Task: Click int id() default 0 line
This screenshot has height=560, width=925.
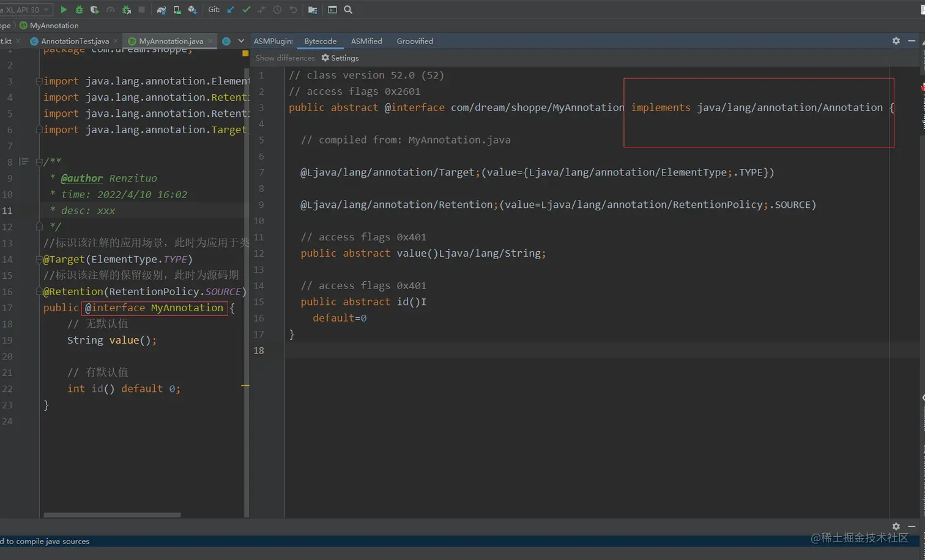Action: [x=124, y=389]
